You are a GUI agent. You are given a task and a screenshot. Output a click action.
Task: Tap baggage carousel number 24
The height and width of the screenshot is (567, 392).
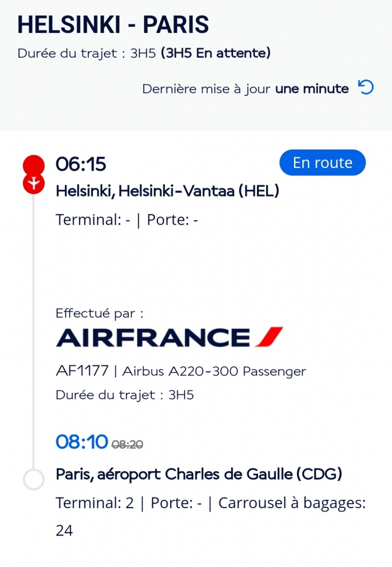64,531
